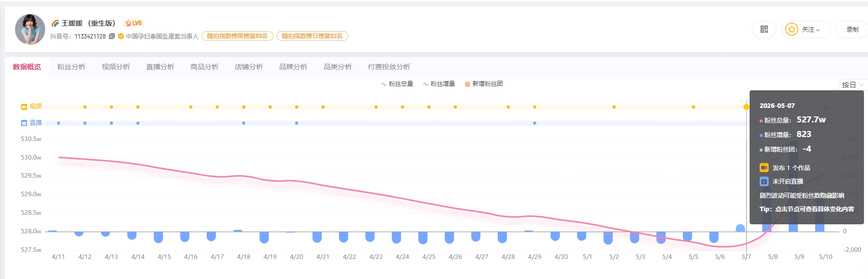This screenshot has width=868, height=279.
Task: Open the profile avatar photo
Action: [30, 29]
